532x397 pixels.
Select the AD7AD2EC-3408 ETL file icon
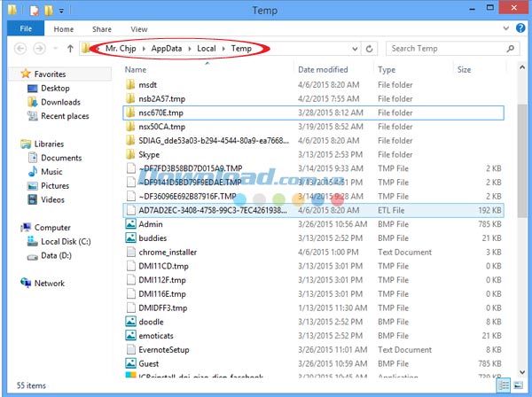tap(130, 210)
